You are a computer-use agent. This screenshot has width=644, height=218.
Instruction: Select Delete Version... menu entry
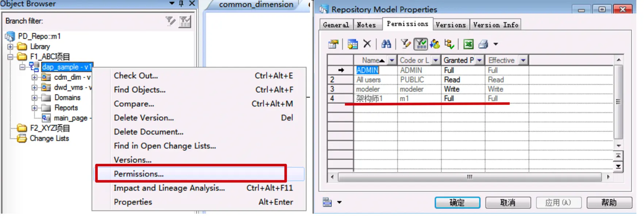point(200,118)
